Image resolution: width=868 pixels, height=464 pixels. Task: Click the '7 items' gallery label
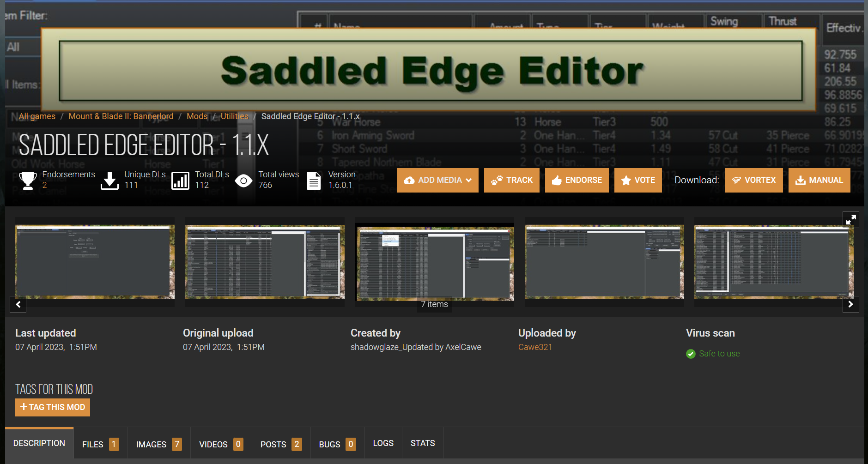434,304
